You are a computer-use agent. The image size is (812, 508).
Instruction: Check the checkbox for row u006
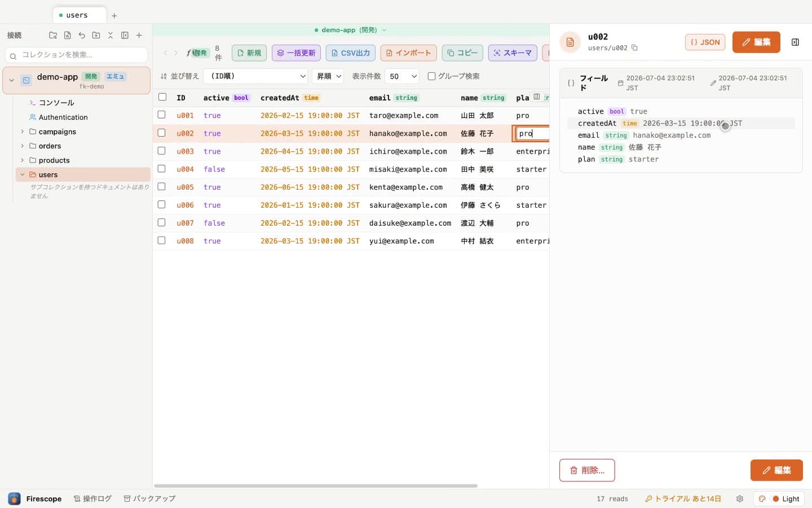pyautogui.click(x=161, y=204)
